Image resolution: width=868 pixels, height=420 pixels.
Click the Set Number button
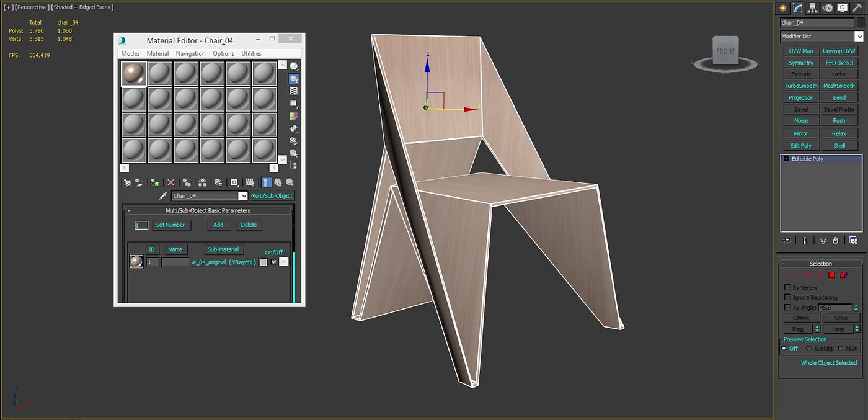point(170,225)
